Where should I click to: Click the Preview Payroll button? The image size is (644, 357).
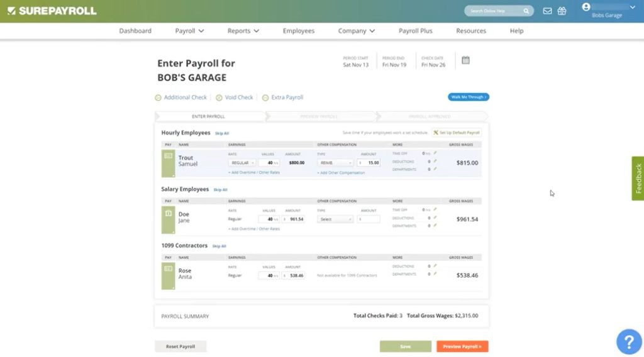[x=462, y=346]
